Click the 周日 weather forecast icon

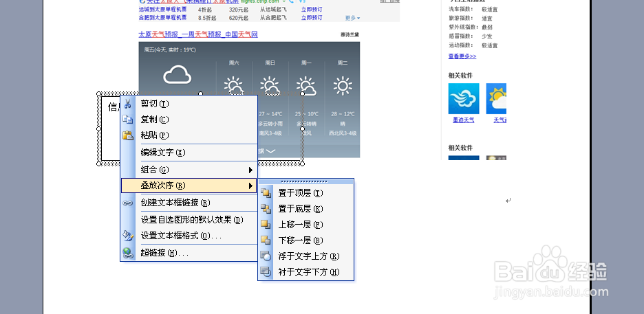(x=270, y=86)
